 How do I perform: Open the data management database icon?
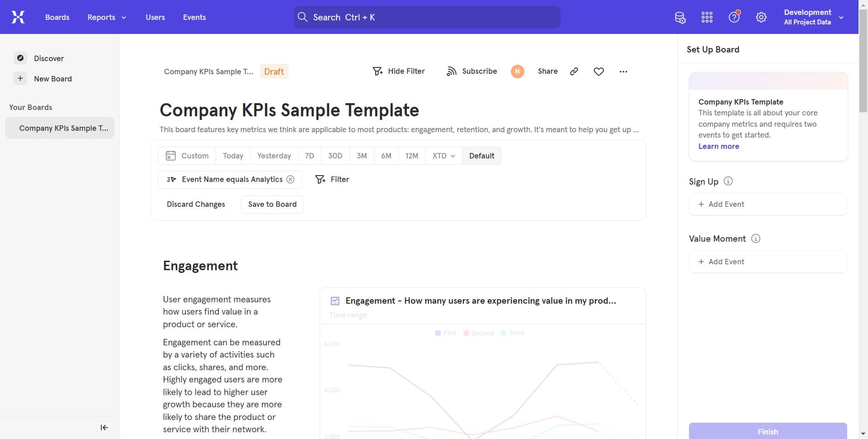point(680,18)
